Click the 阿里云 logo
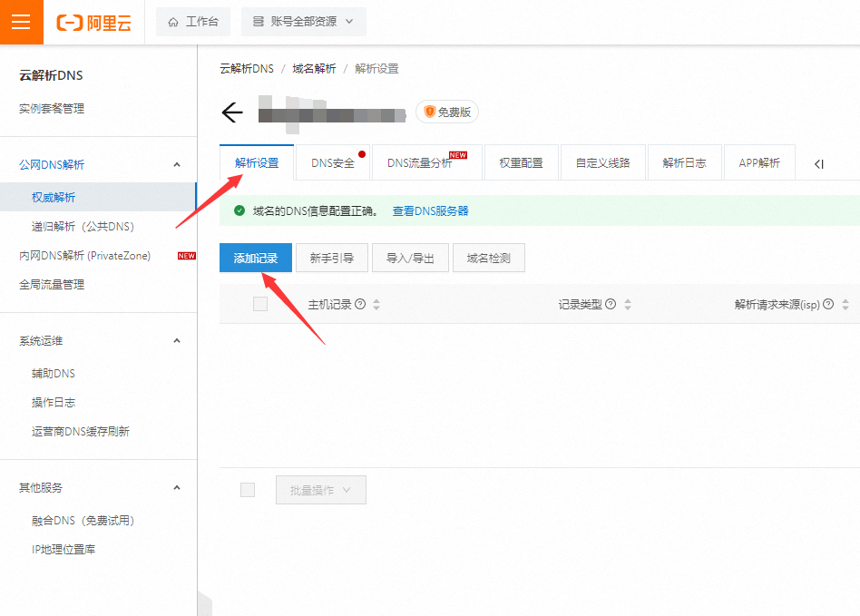860x616 pixels. click(x=94, y=23)
